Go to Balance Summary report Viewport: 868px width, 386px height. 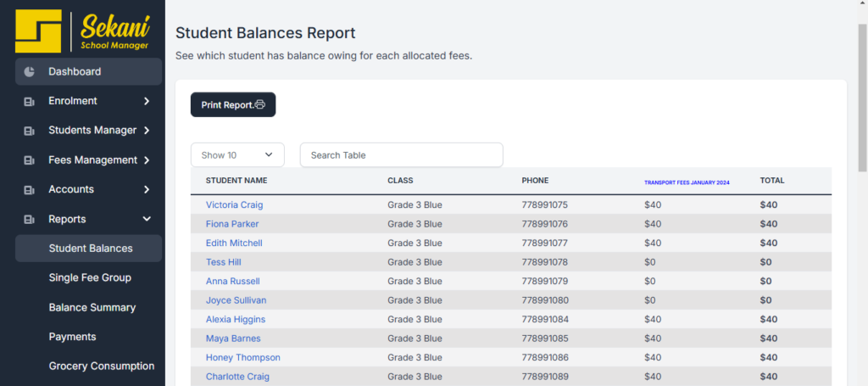coord(92,307)
